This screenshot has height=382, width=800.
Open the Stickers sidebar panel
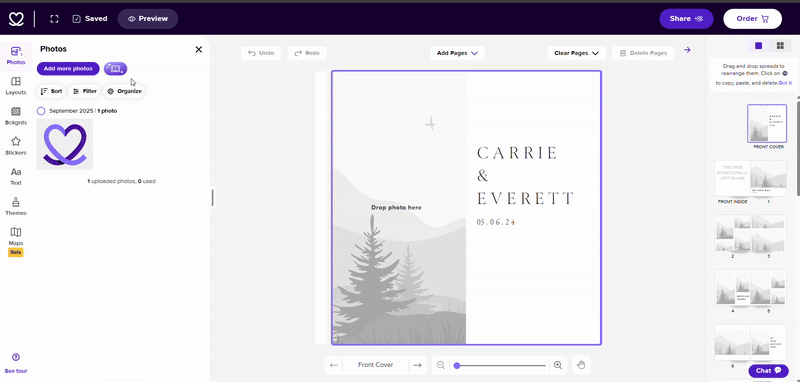tap(16, 146)
